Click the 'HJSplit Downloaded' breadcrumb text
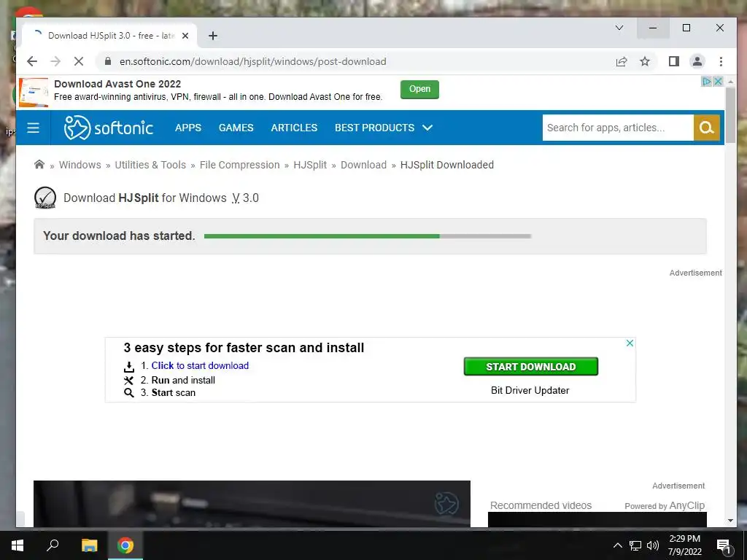Viewport: 747px width, 560px height. point(447,165)
